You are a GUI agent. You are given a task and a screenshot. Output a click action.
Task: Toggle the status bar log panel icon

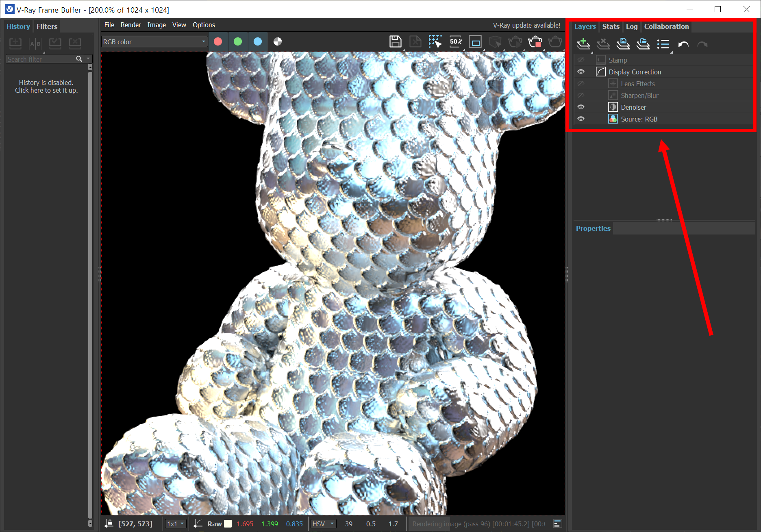(557, 523)
